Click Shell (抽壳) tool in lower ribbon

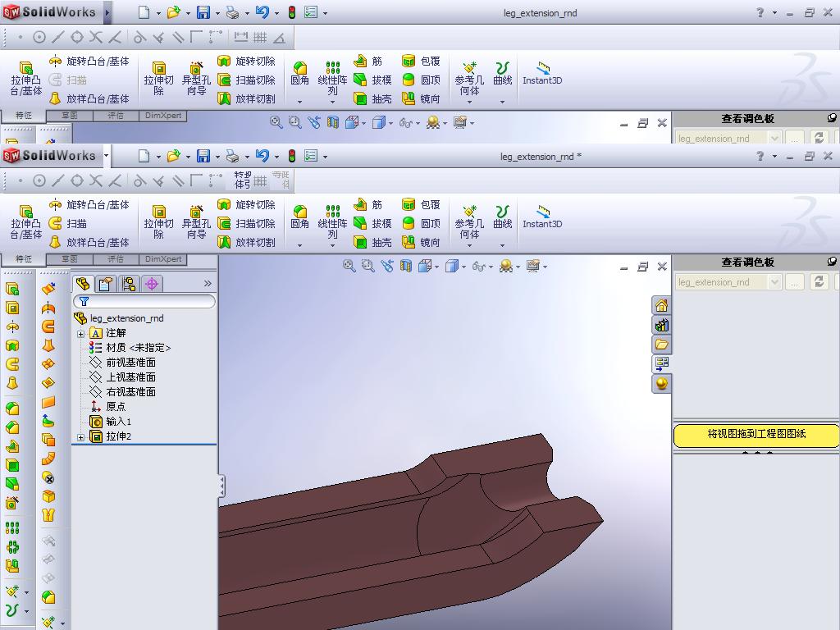coord(373,242)
